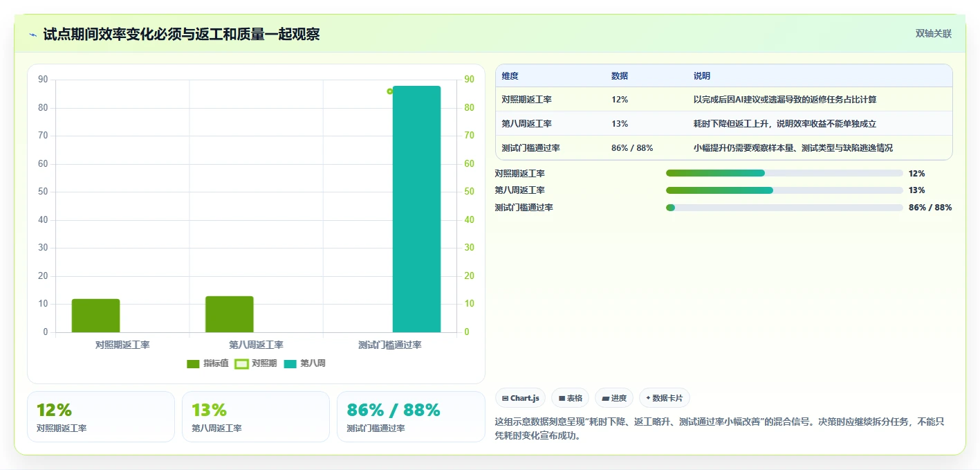The image size is (980, 470).
Task: Click the header title 试点期间效率变化必须与返工和质量一起观察
Action: coord(181,35)
